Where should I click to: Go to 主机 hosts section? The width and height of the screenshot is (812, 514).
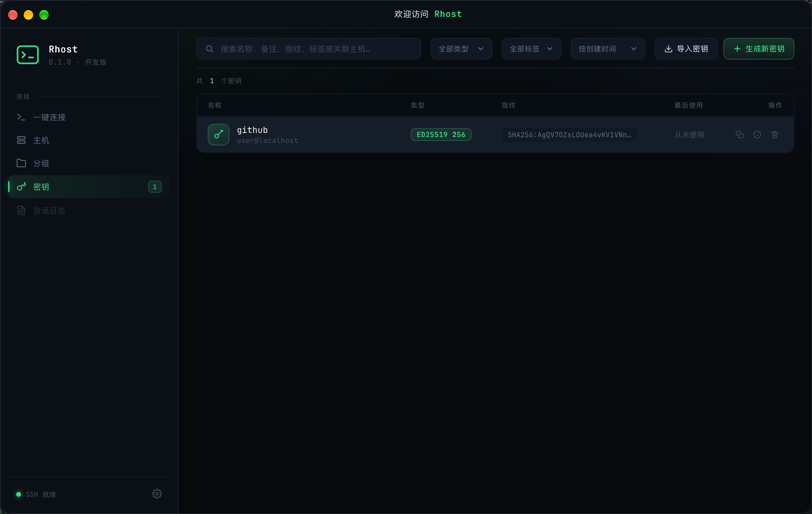click(89, 140)
